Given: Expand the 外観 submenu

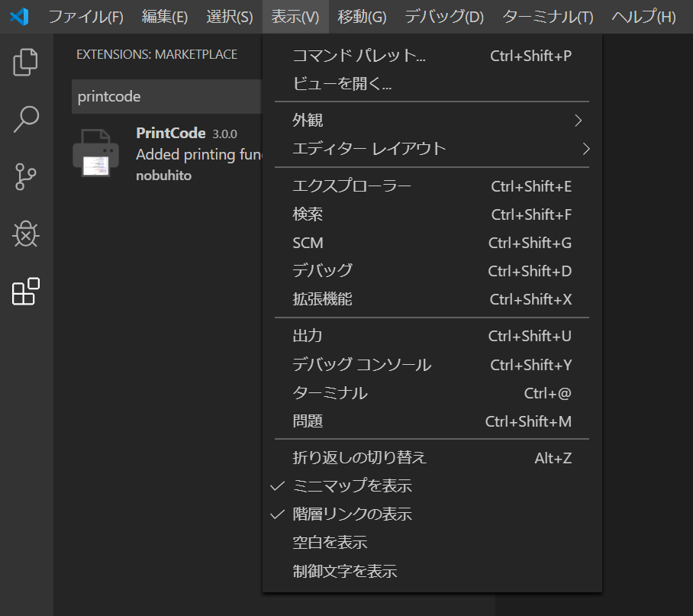Looking at the screenshot, I should point(308,120).
